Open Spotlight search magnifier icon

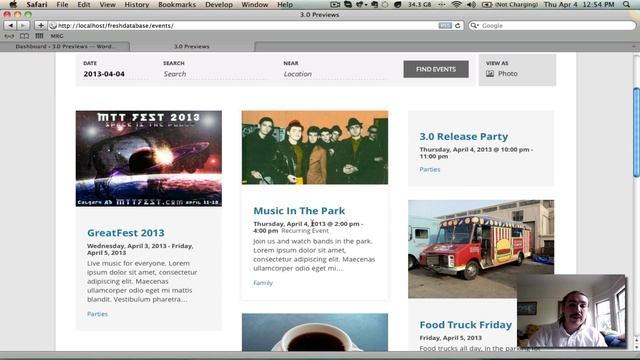pyautogui.click(x=627, y=4)
